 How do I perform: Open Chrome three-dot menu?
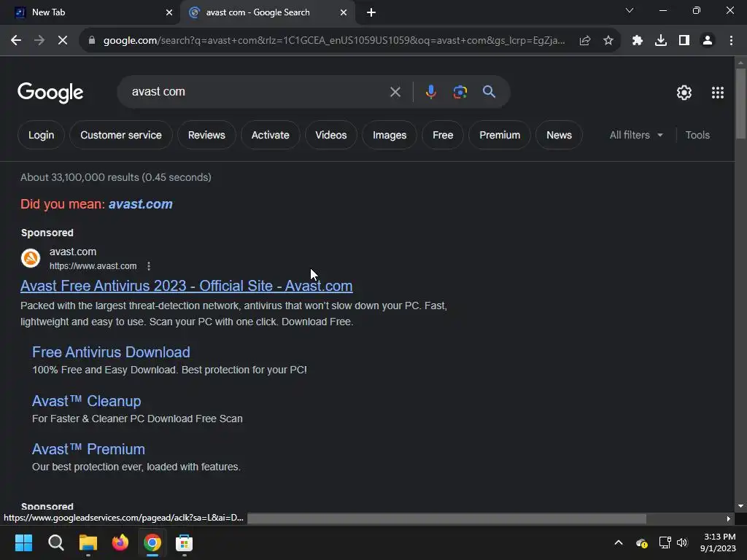point(731,41)
